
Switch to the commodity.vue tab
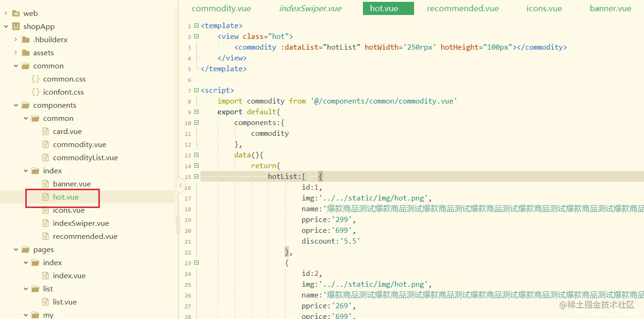coord(221,8)
